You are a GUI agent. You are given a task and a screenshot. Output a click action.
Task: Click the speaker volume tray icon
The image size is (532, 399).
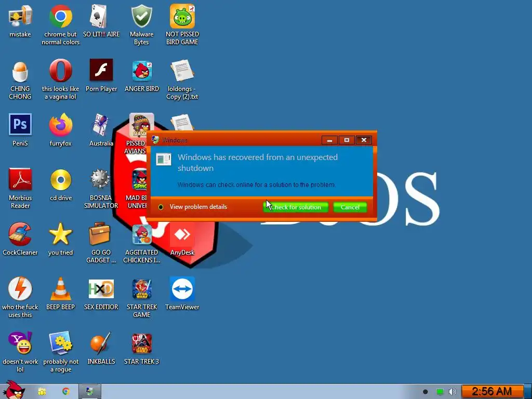point(453,392)
